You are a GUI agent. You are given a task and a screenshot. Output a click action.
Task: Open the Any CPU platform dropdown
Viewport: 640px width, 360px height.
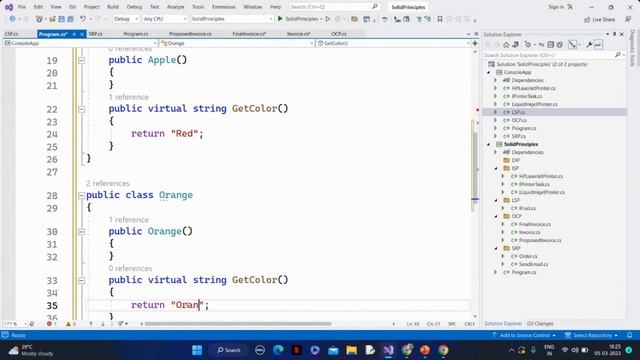point(164,19)
